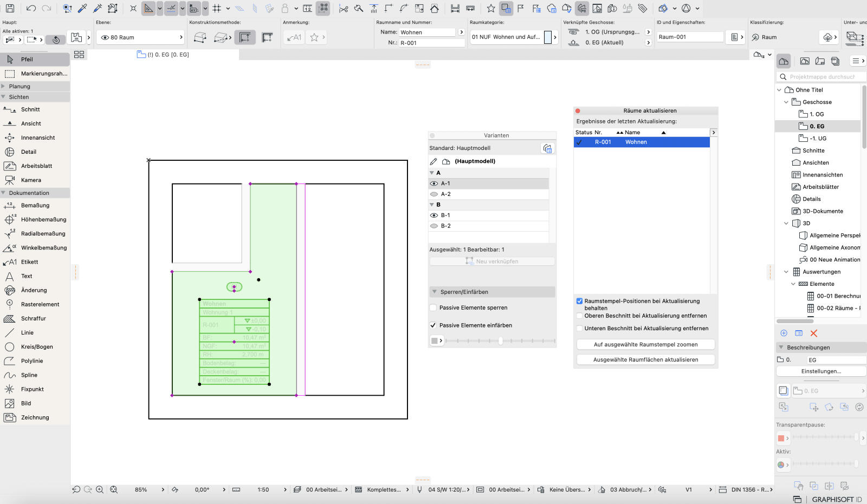Open the 80 Raum layer dropdown
867x504 pixels.
(141, 37)
